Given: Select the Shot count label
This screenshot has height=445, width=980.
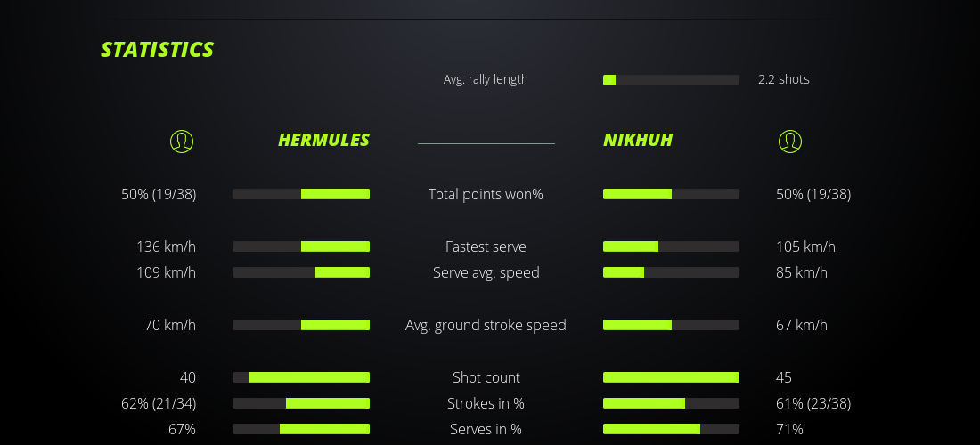Looking at the screenshot, I should (486, 377).
